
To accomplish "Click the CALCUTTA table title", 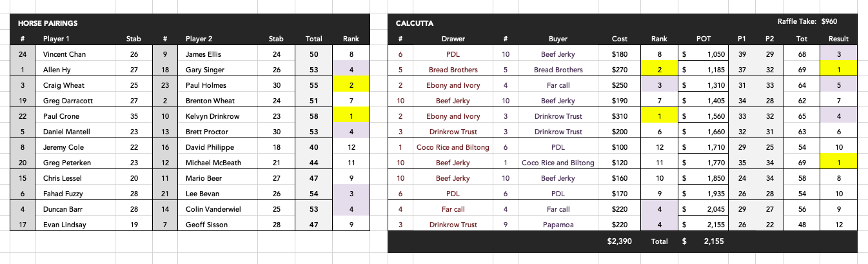I will pos(415,23).
